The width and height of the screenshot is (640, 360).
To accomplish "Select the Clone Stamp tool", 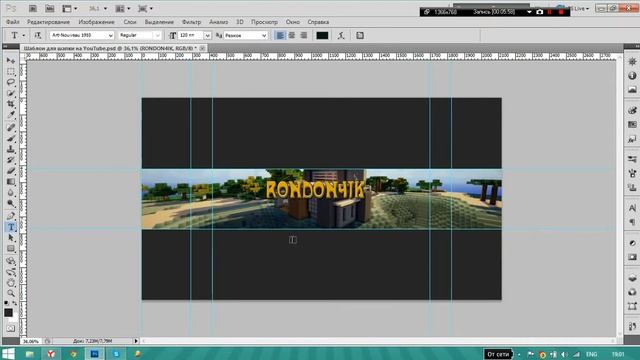I will point(11,149).
